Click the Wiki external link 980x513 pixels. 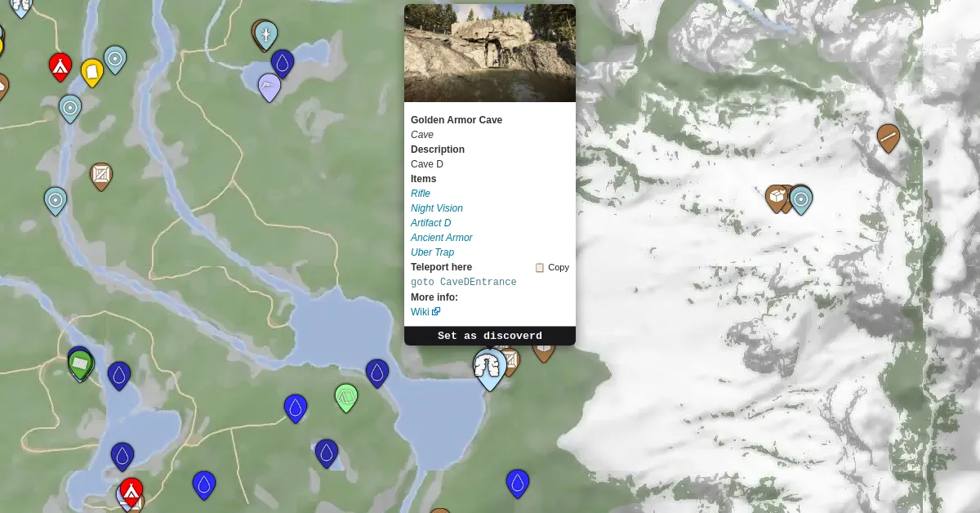(x=420, y=311)
